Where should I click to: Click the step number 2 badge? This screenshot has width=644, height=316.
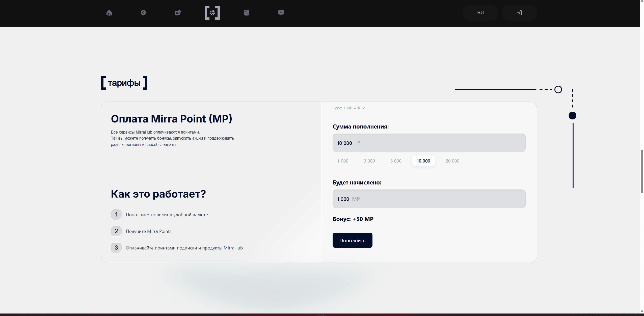tap(116, 231)
